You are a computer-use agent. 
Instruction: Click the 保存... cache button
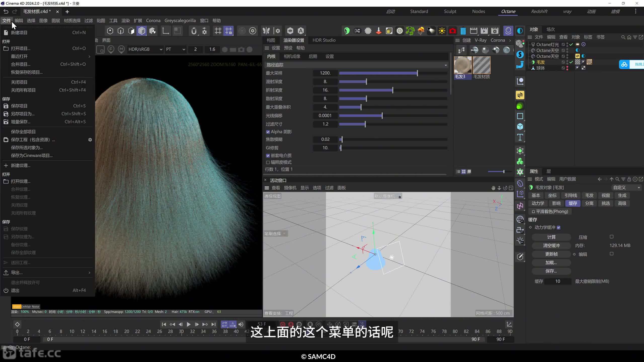(x=551, y=271)
